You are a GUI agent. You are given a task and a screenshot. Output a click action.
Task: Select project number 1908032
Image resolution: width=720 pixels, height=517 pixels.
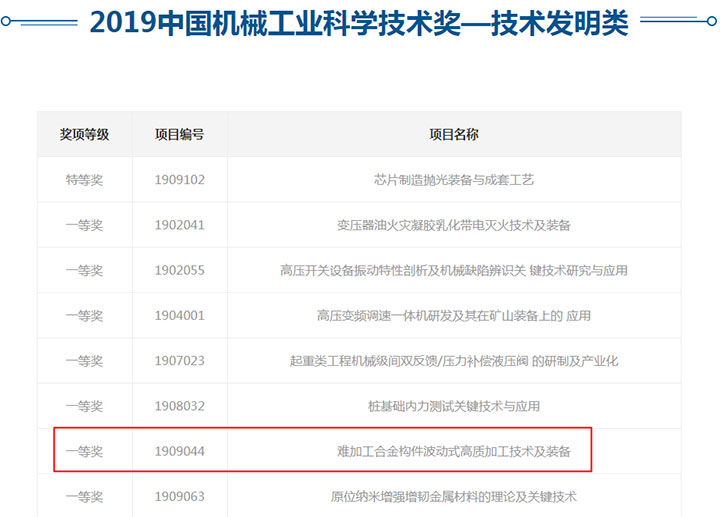180,406
